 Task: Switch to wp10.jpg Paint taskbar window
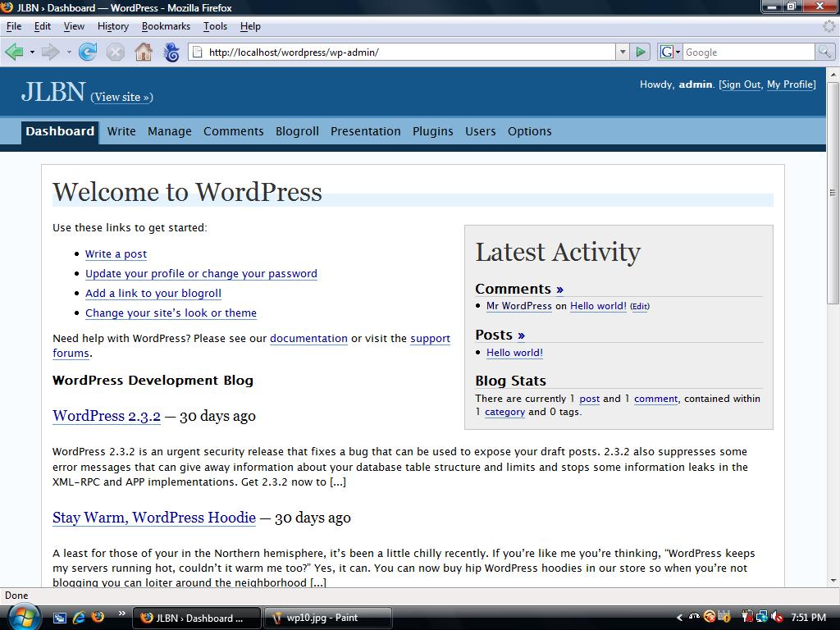[x=328, y=618]
